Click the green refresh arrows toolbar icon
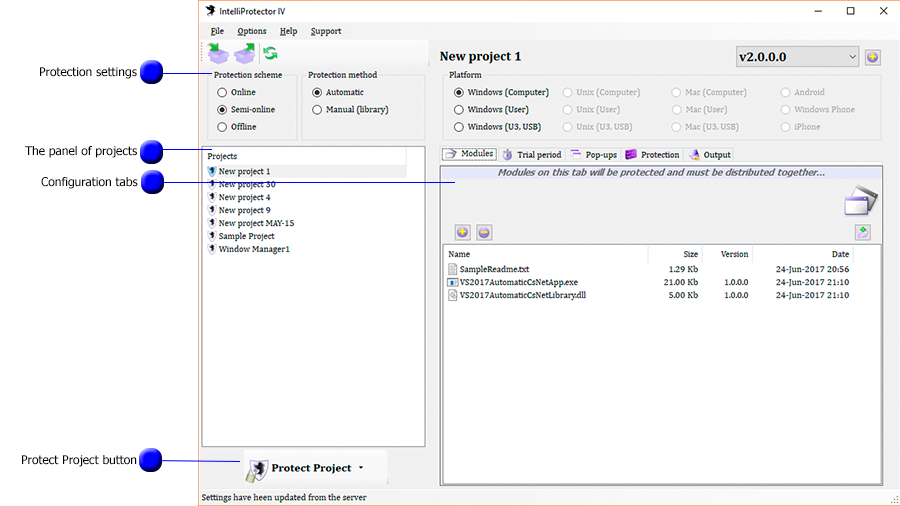Image resolution: width=900 pixels, height=506 pixels. tap(270, 53)
